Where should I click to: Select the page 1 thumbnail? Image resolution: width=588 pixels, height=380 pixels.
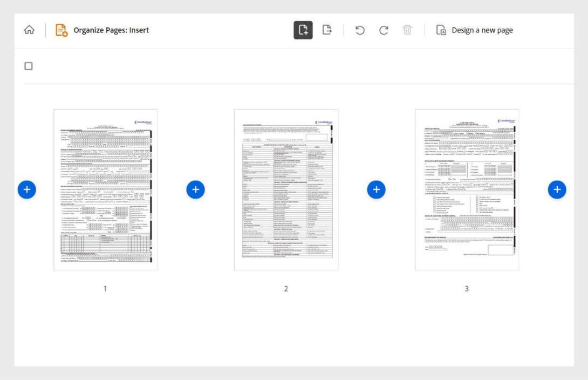tap(105, 189)
